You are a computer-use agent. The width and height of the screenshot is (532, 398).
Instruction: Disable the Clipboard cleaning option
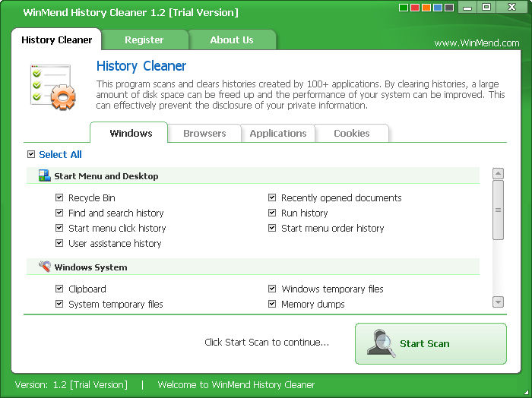click(59, 289)
